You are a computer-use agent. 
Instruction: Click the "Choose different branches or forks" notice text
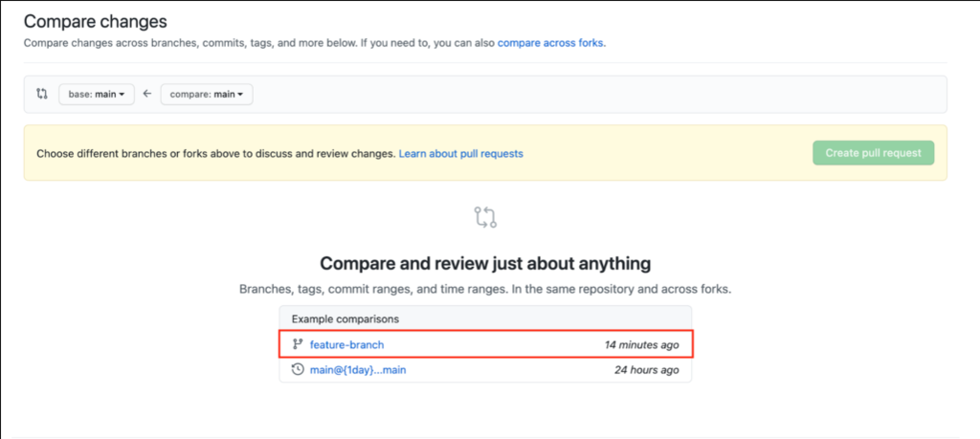(x=215, y=153)
